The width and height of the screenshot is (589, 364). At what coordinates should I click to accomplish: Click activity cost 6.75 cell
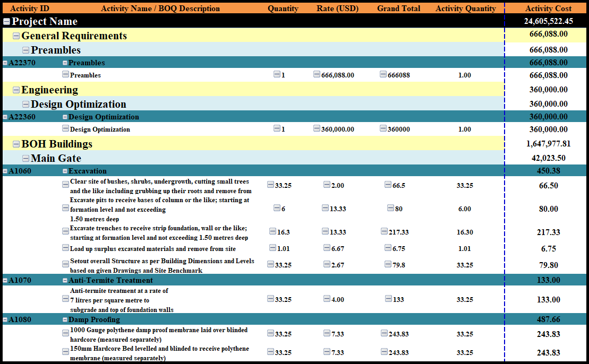[549, 249]
